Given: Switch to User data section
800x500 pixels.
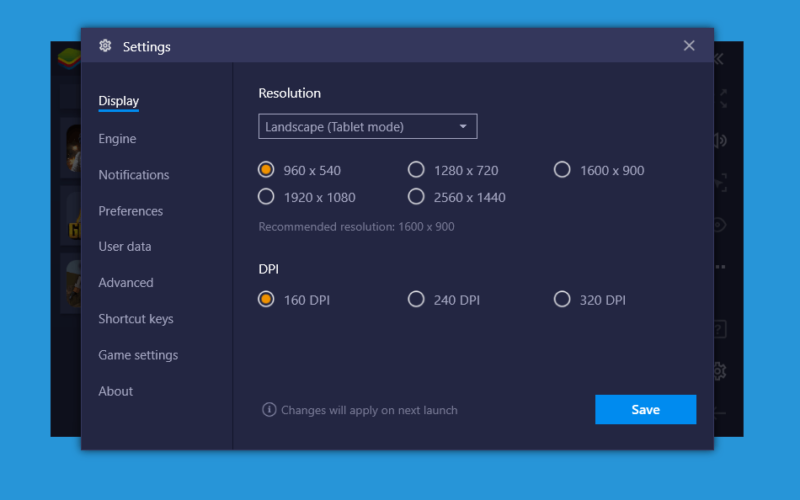Looking at the screenshot, I should coord(124,246).
